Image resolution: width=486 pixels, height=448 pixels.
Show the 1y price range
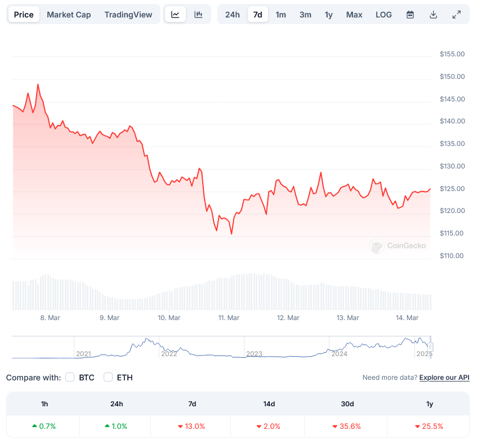pos(328,15)
